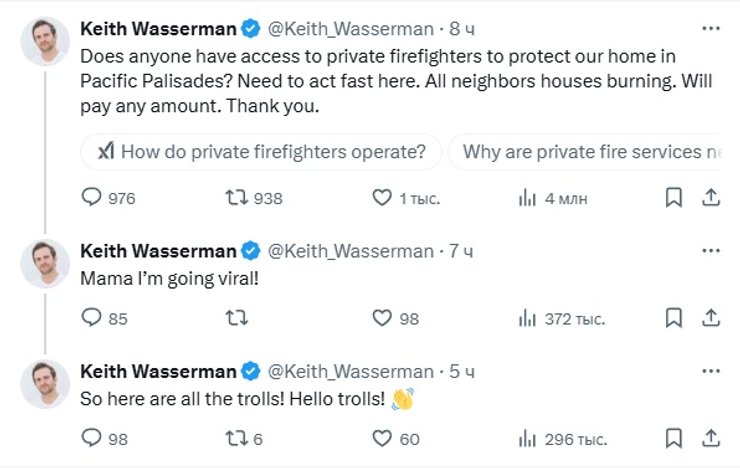Share the private firefighters tweet
Image resolution: width=740 pixels, height=468 pixels.
click(x=710, y=198)
